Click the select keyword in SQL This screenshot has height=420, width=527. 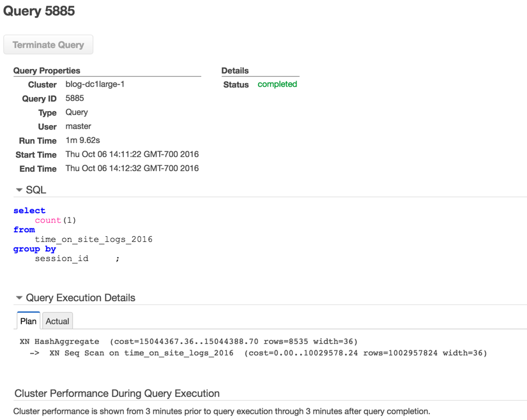29,211
